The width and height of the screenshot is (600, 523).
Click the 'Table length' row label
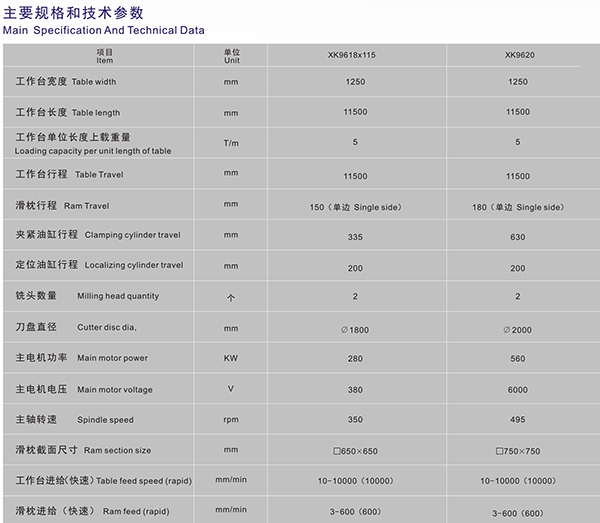point(96,113)
